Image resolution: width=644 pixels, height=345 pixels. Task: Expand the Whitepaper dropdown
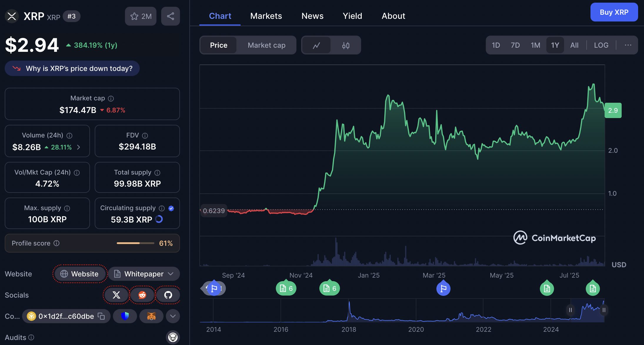[144, 274]
